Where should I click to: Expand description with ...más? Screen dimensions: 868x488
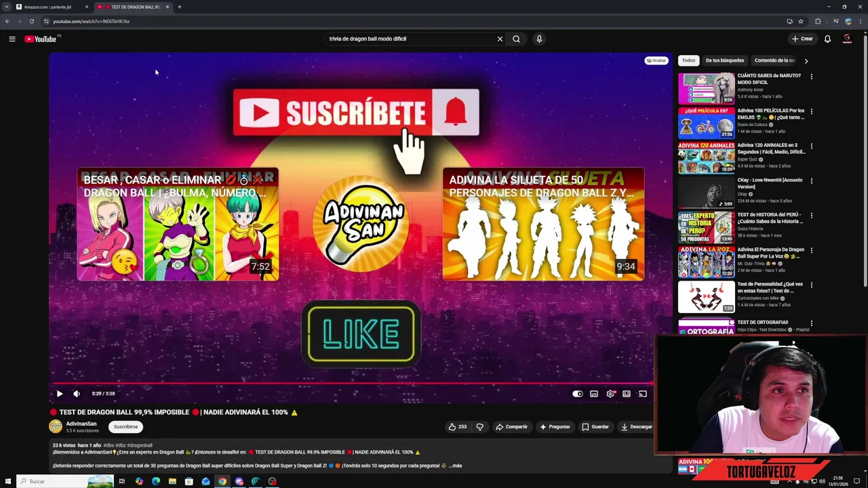coord(456,466)
